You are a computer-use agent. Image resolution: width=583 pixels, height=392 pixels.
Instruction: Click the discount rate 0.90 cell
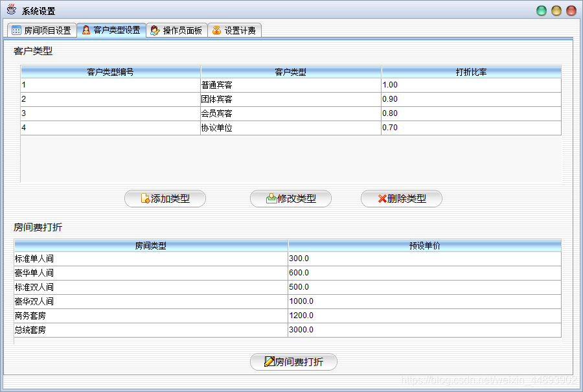[x=472, y=99]
